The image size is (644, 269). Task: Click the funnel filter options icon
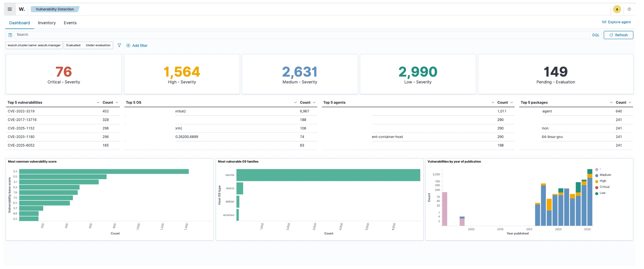(119, 46)
